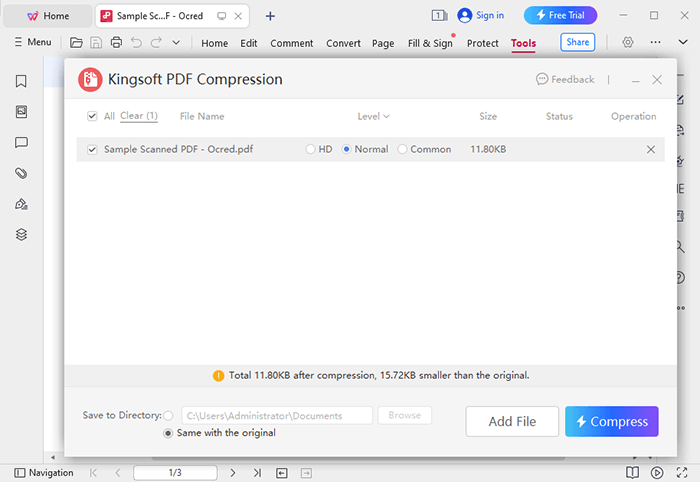Select Same with the original option
Viewport: 700px width, 482px height.
coord(168,433)
